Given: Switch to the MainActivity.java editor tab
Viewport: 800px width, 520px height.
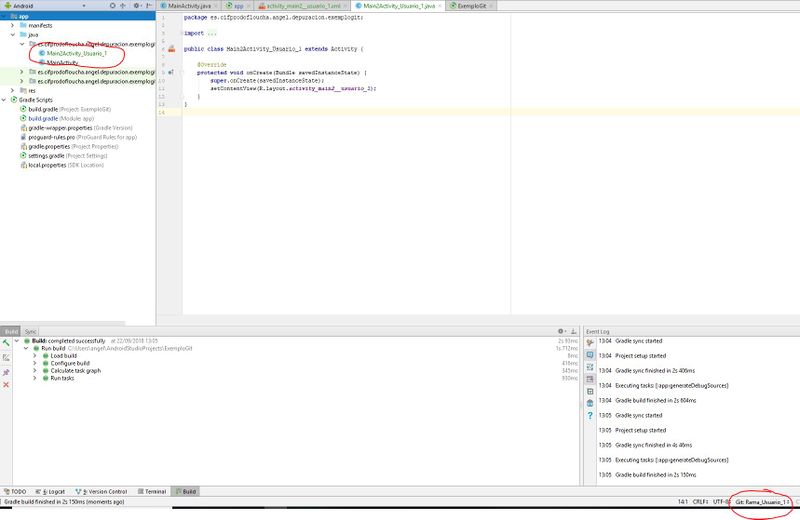Looking at the screenshot, I should tap(189, 6).
